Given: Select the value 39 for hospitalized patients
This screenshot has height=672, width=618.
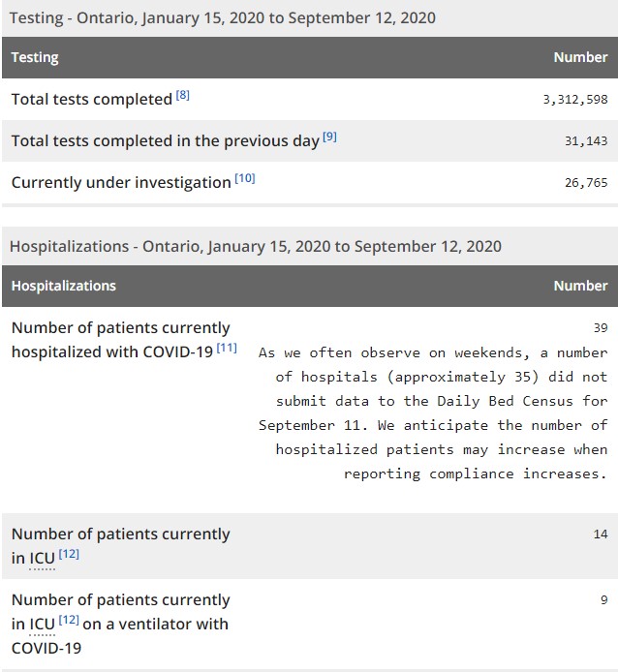Looking at the screenshot, I should tap(600, 328).
